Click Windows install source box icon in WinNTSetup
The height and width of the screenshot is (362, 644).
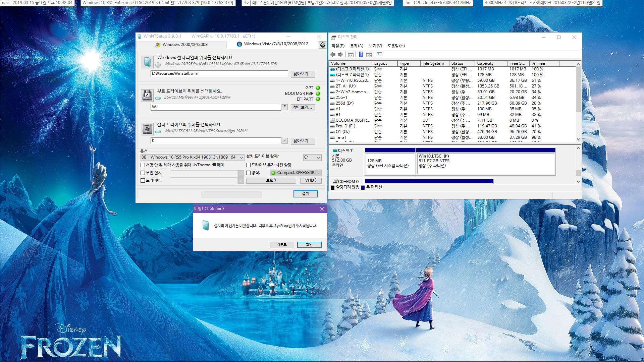click(x=147, y=62)
